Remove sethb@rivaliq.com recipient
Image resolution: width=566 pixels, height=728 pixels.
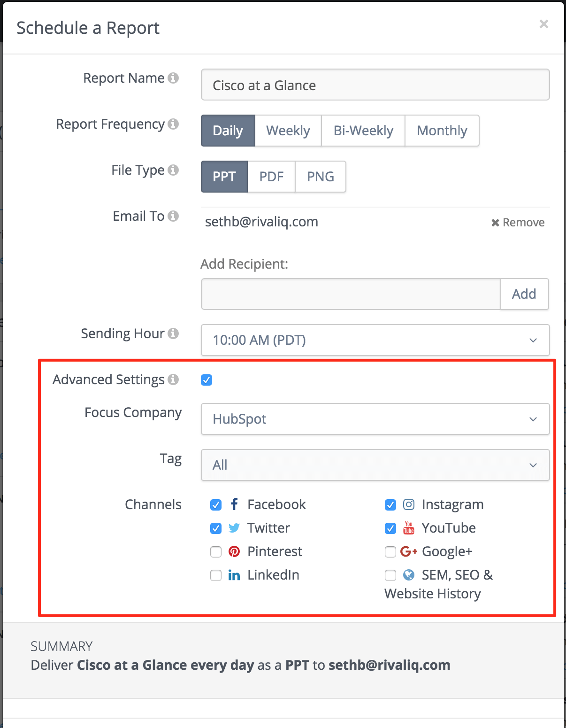coord(518,223)
